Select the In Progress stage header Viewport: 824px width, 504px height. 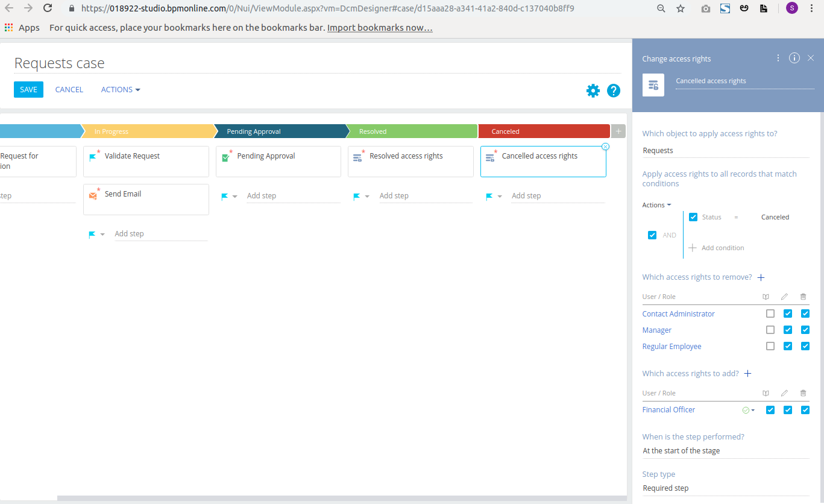148,131
